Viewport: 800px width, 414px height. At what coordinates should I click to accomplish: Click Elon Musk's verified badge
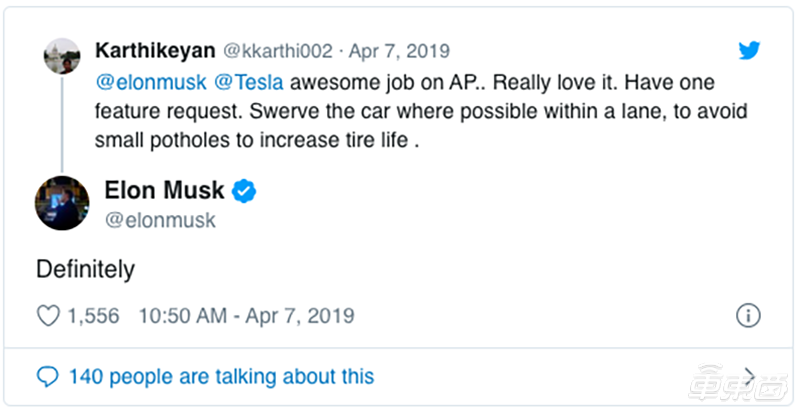pyautogui.click(x=244, y=190)
